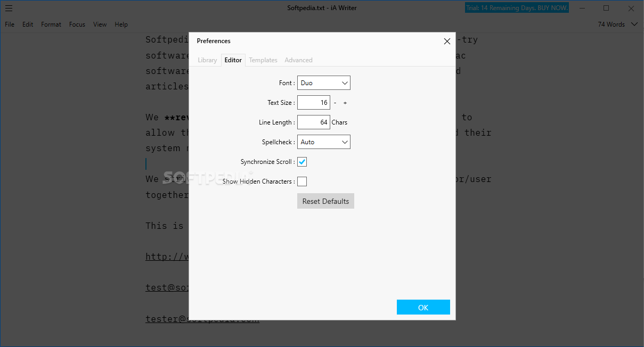Screen dimensions: 644x347
Task: Click the Text Size input field
Action: pyautogui.click(x=314, y=103)
